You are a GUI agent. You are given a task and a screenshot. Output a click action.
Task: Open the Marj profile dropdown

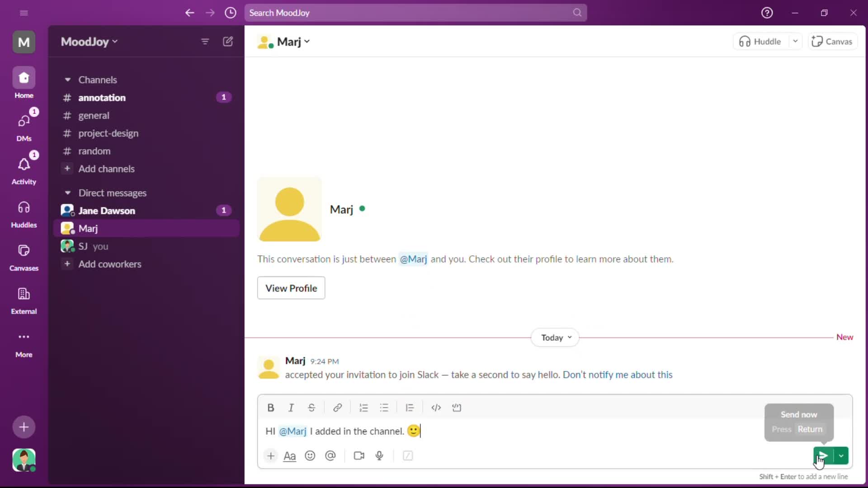(307, 42)
